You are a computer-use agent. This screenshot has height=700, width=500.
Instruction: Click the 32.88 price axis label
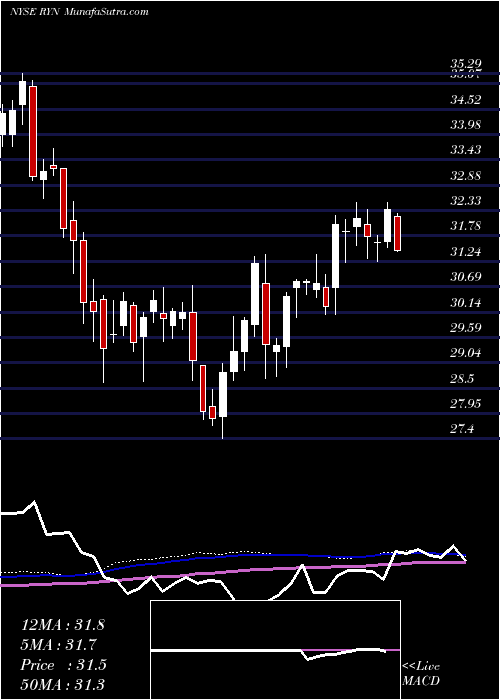click(x=466, y=175)
